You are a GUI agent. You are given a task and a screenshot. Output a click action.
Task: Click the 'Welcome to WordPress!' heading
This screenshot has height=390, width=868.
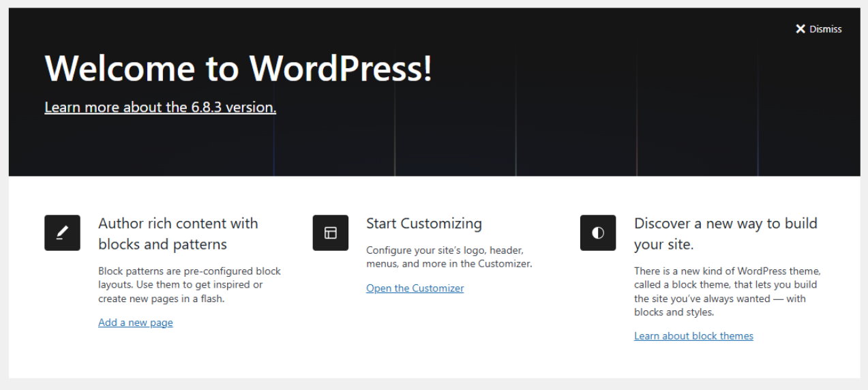click(x=238, y=68)
